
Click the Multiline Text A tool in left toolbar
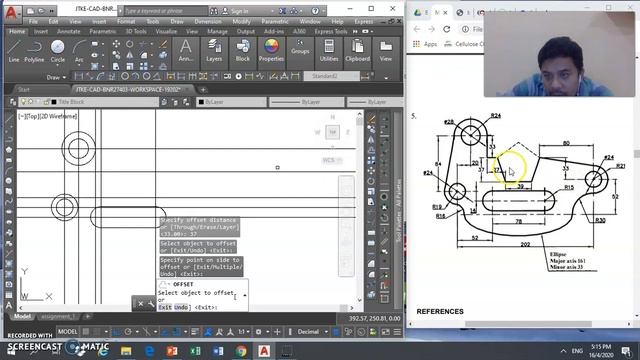click(9, 305)
